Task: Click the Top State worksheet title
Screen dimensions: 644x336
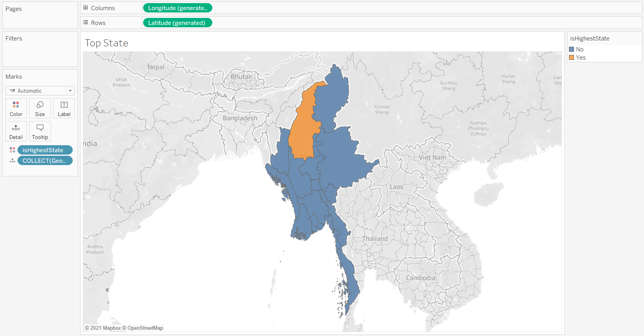Action: click(x=107, y=43)
